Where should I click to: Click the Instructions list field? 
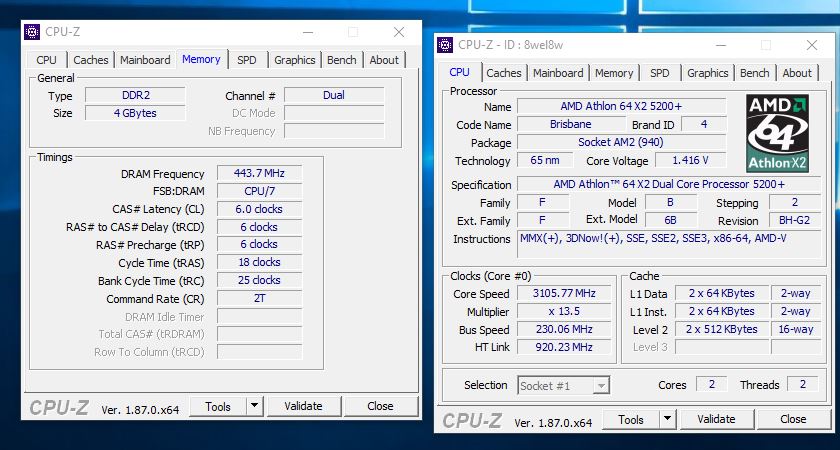pyautogui.click(x=669, y=245)
